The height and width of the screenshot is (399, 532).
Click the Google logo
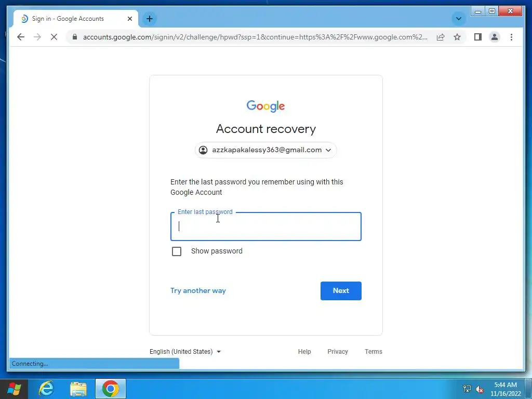[x=265, y=106]
